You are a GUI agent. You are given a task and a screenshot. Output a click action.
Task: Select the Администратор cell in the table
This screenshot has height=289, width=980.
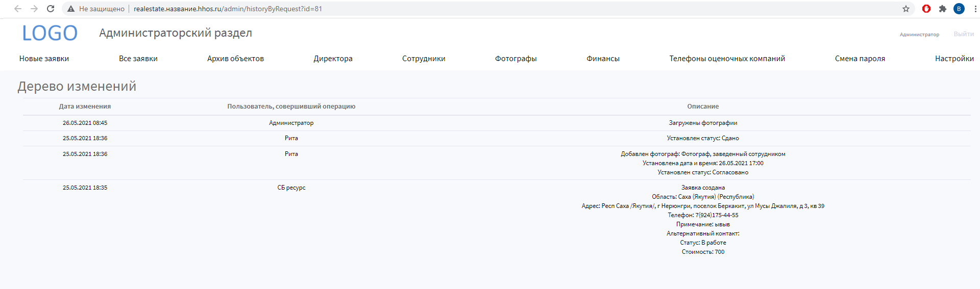coord(291,123)
